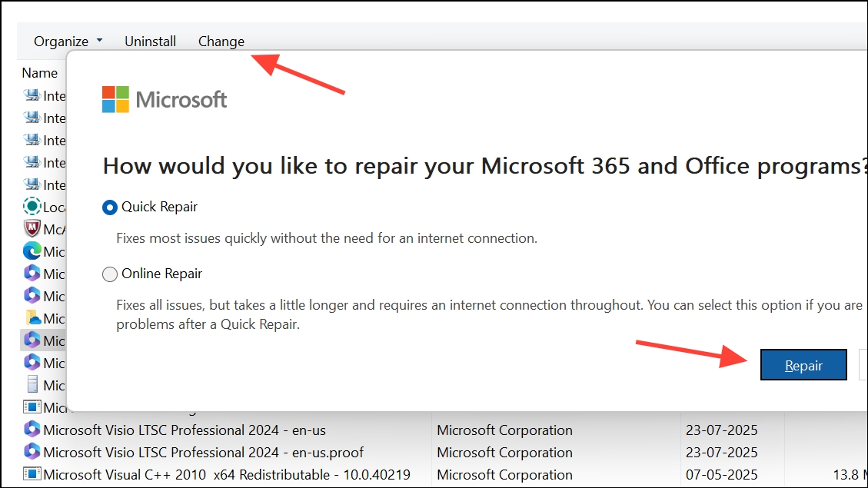
Task: Click Uninstall in the toolbar
Action: 150,41
